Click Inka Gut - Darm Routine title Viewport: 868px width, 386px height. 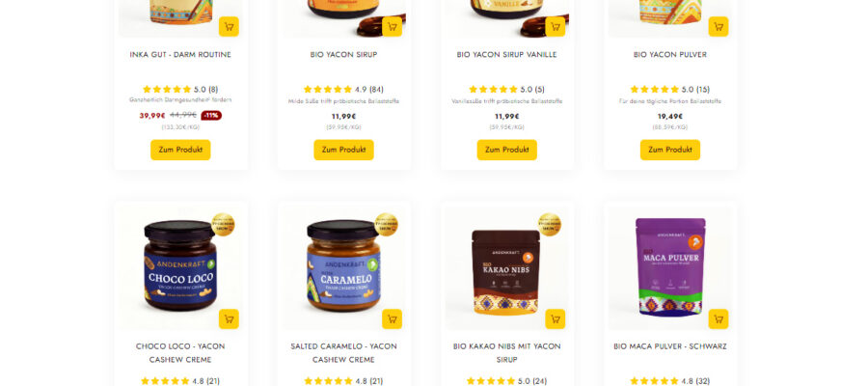pos(180,55)
